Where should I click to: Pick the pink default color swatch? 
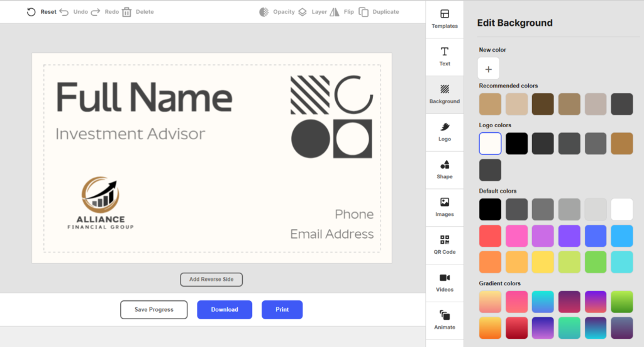(x=516, y=236)
